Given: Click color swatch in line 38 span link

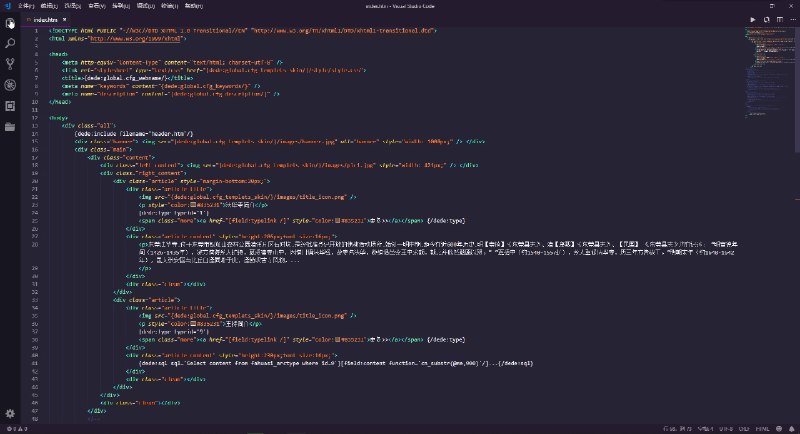Looking at the screenshot, I should (338, 340).
